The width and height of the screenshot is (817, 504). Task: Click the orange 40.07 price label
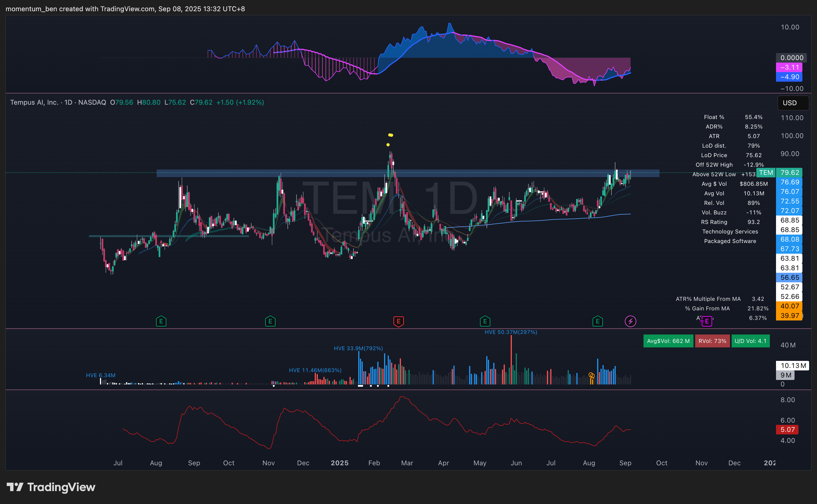click(x=789, y=306)
